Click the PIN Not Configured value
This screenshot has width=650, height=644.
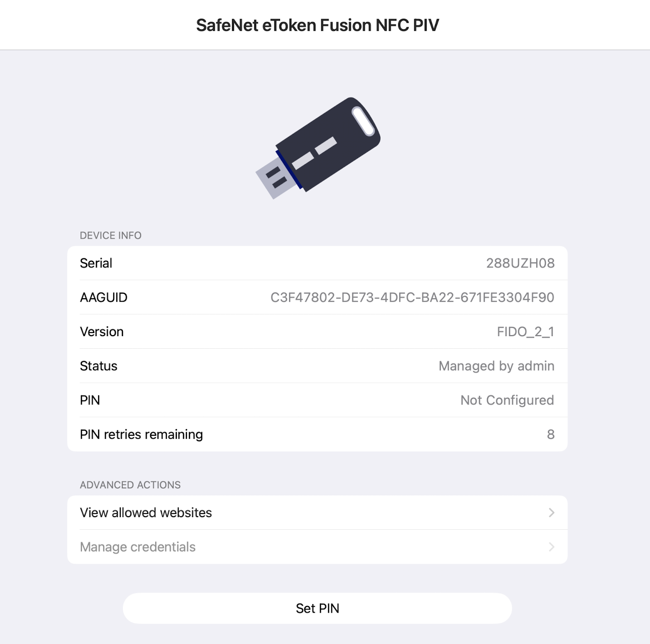(x=507, y=400)
